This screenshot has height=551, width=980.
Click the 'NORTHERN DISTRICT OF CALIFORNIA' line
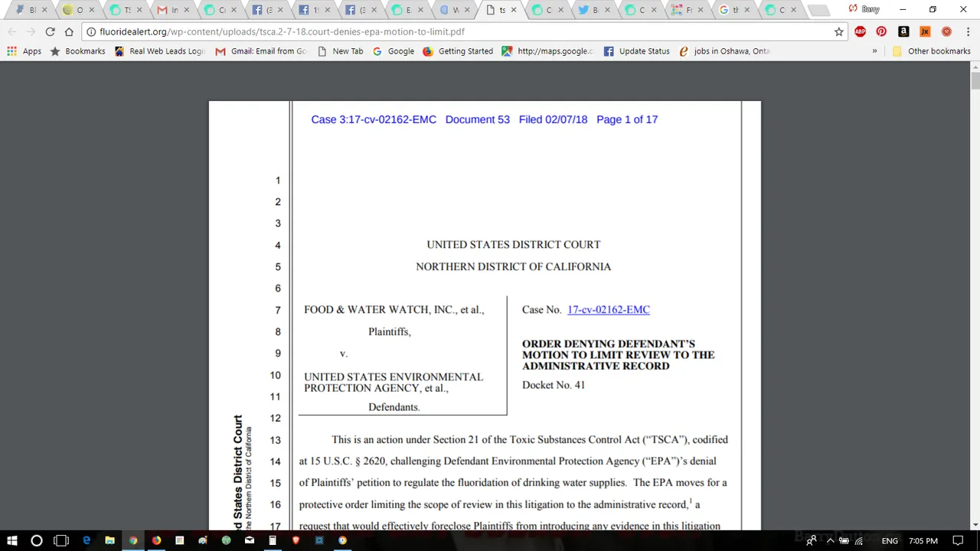(514, 266)
